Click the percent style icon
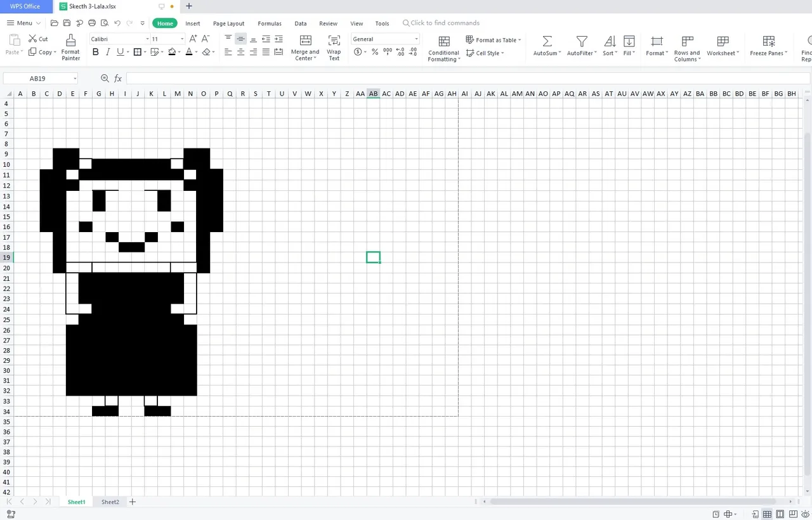Screen dimensions: 812x520 tap(375, 52)
